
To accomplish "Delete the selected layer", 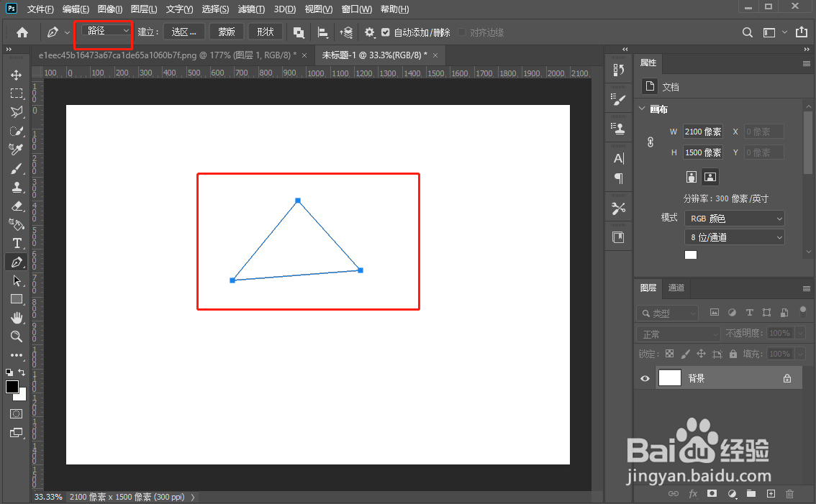I will click(x=789, y=493).
